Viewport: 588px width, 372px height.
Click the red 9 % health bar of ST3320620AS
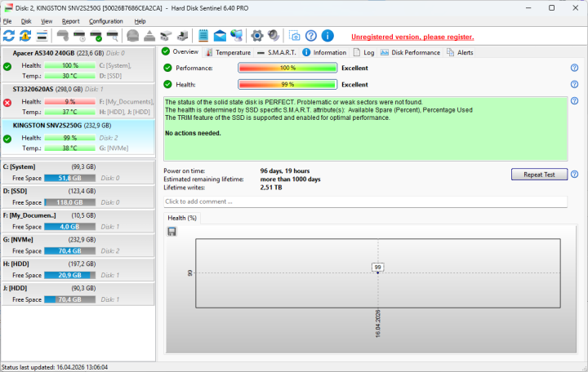(x=69, y=101)
